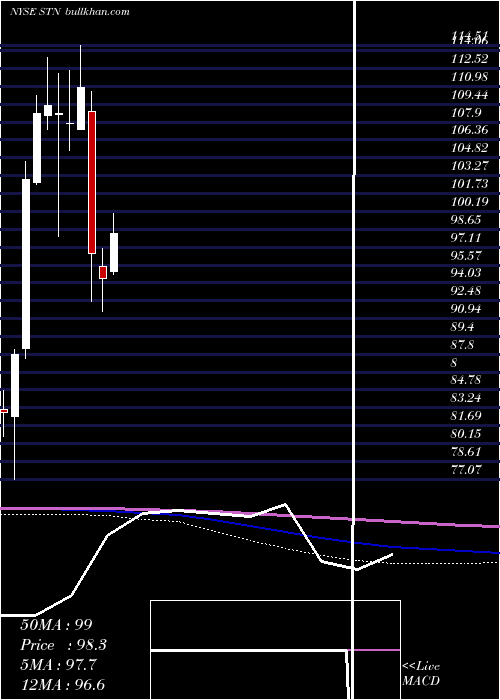500x700 pixels.
Task: Click the 92.48 price axis label
Action: click(466, 291)
